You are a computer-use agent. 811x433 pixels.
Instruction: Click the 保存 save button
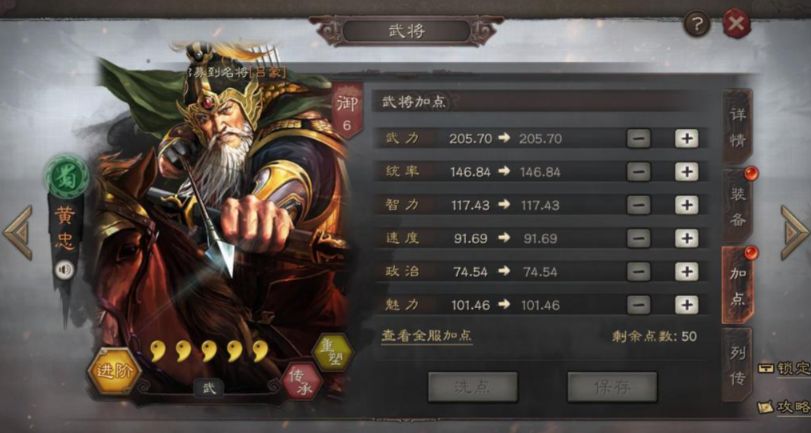pyautogui.click(x=612, y=387)
